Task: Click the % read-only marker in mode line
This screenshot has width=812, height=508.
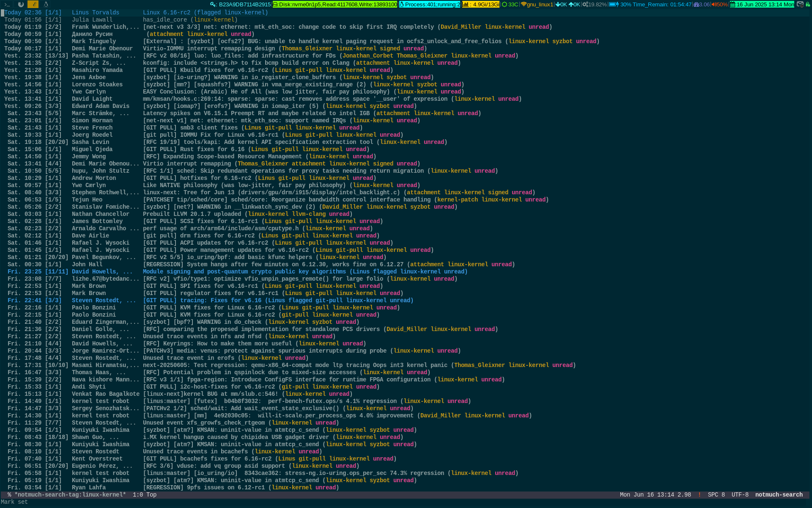Action: click(9, 494)
